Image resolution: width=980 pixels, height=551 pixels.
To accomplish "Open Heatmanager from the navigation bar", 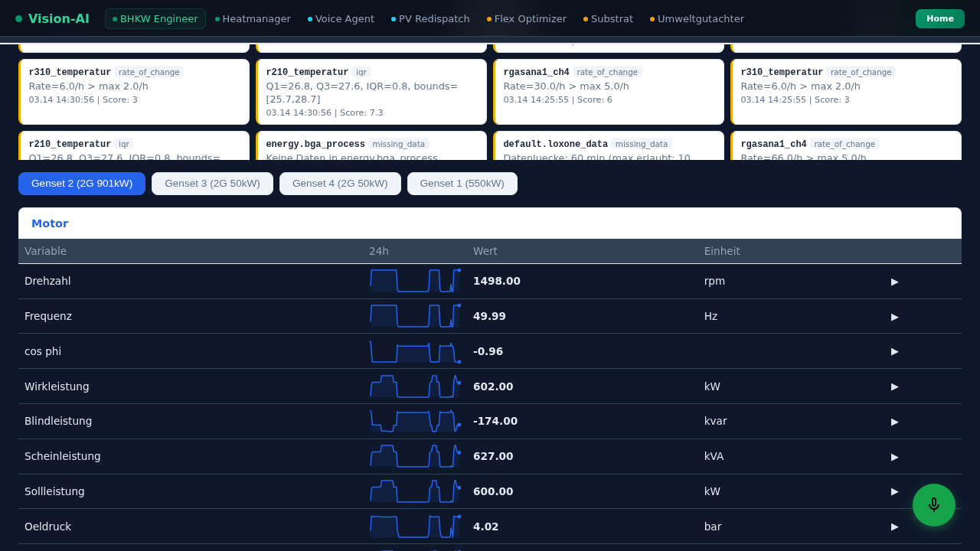I will point(256,19).
